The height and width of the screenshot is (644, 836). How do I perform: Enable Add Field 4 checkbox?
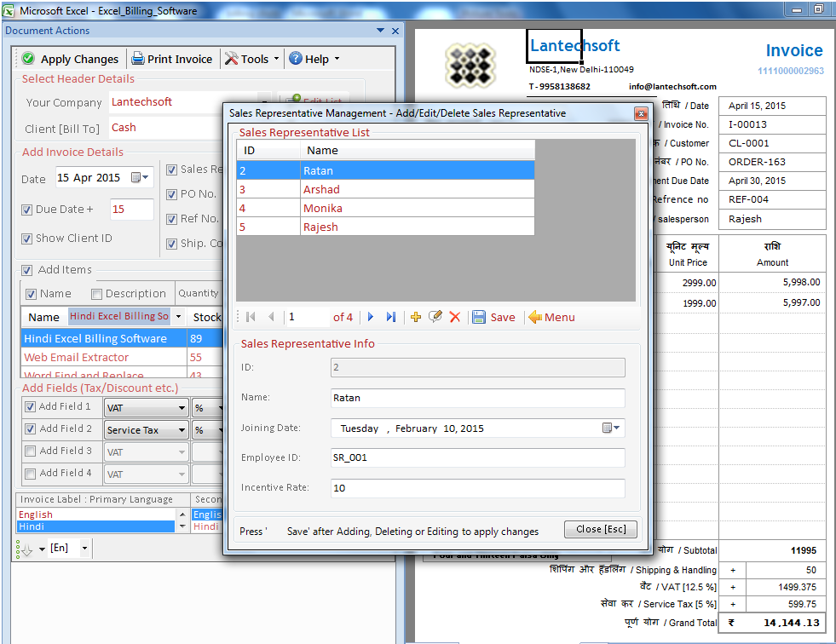coord(31,474)
